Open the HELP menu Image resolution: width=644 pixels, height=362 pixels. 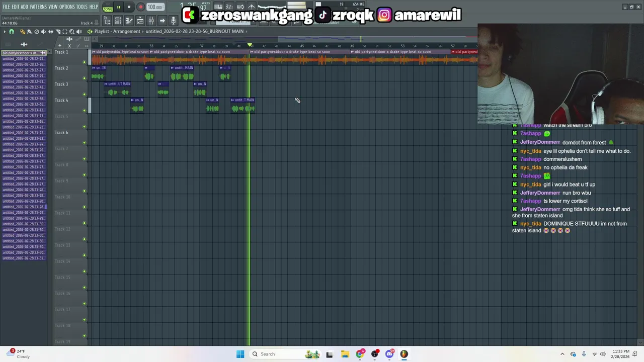94,7
